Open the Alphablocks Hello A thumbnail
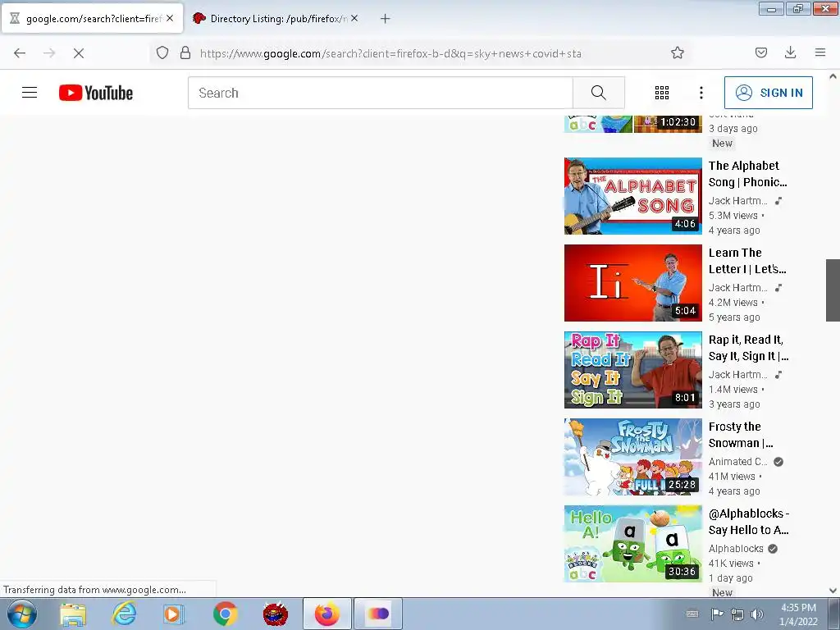The width and height of the screenshot is (840, 630). coord(632,544)
